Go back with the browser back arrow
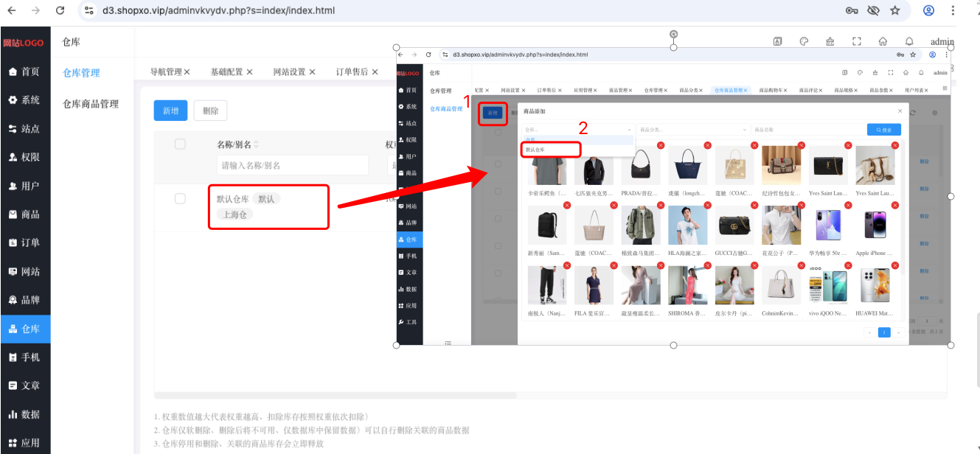The height and width of the screenshot is (454, 980). click(x=10, y=10)
